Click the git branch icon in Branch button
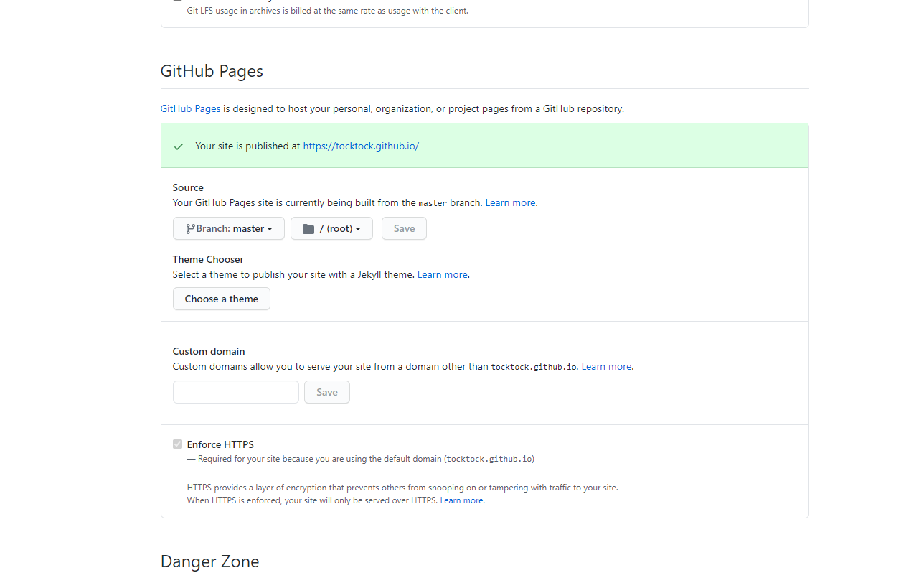924x578 pixels. pos(190,228)
